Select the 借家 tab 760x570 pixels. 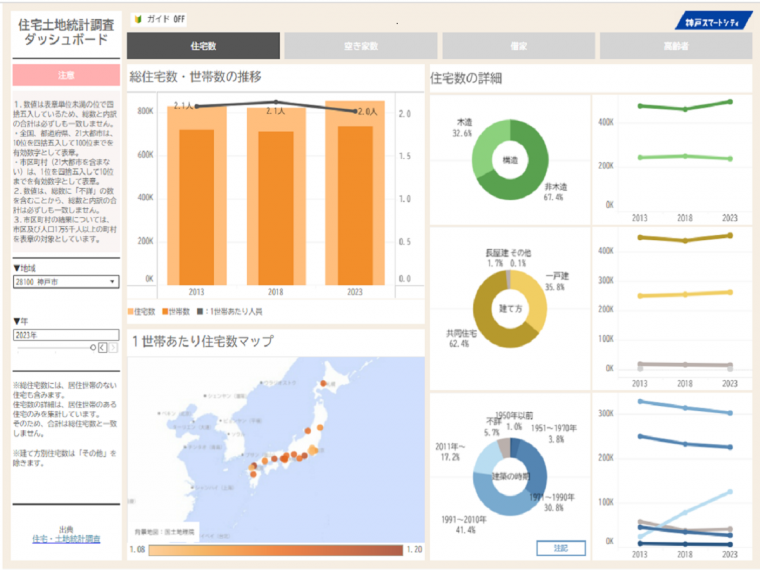coord(518,46)
